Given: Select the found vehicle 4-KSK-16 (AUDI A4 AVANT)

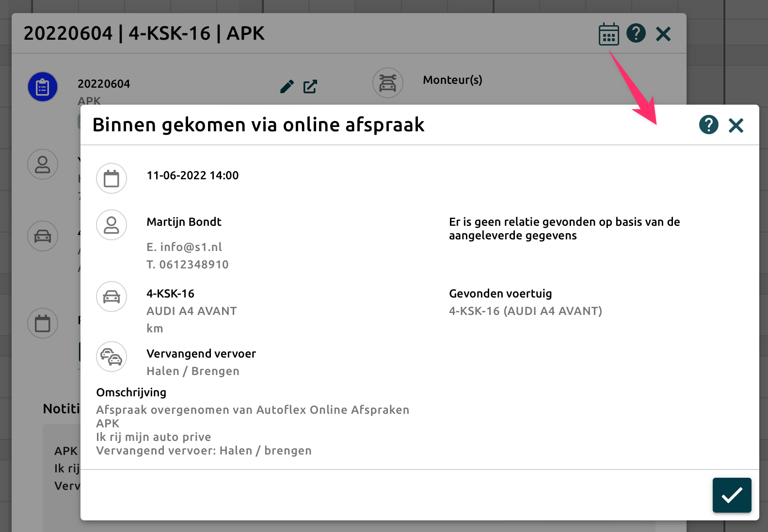Looking at the screenshot, I should (x=525, y=311).
